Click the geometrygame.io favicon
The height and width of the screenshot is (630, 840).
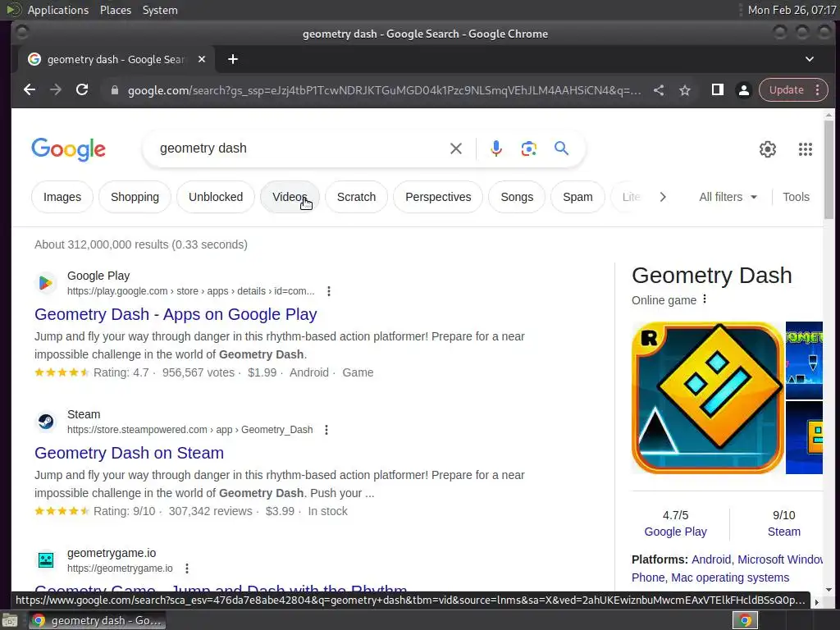46,560
